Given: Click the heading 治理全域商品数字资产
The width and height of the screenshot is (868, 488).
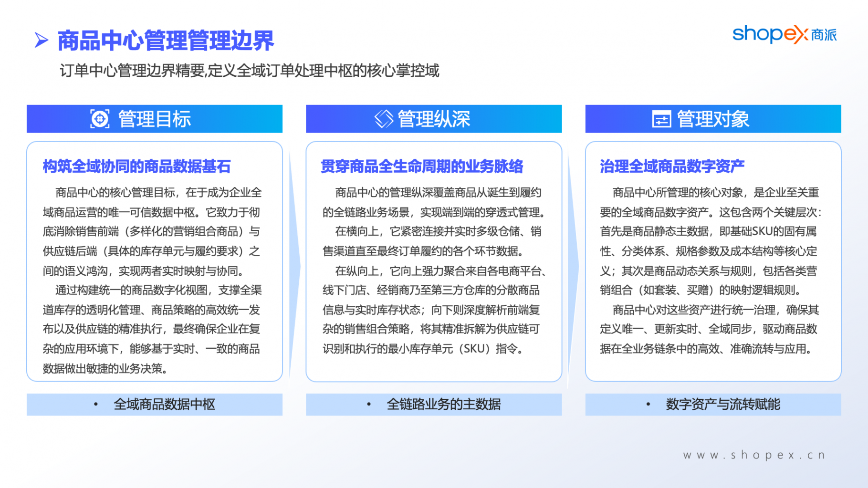Looking at the screenshot, I should (x=672, y=166).
